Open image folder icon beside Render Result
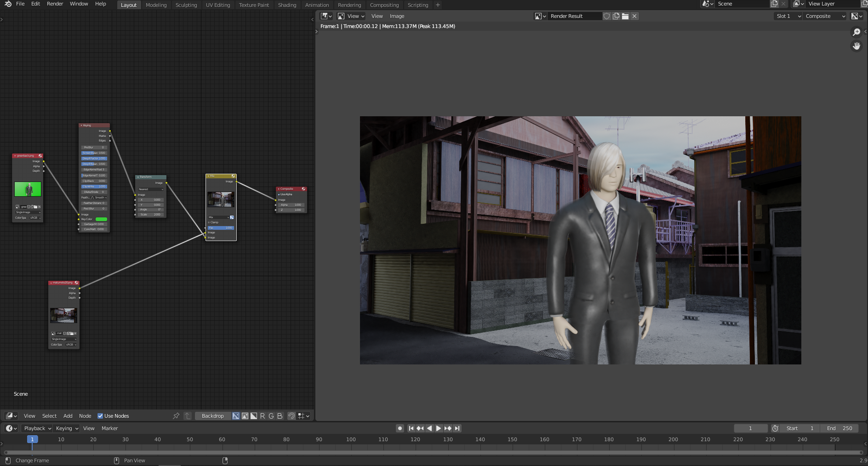Image resolution: width=868 pixels, height=466 pixels. [625, 16]
